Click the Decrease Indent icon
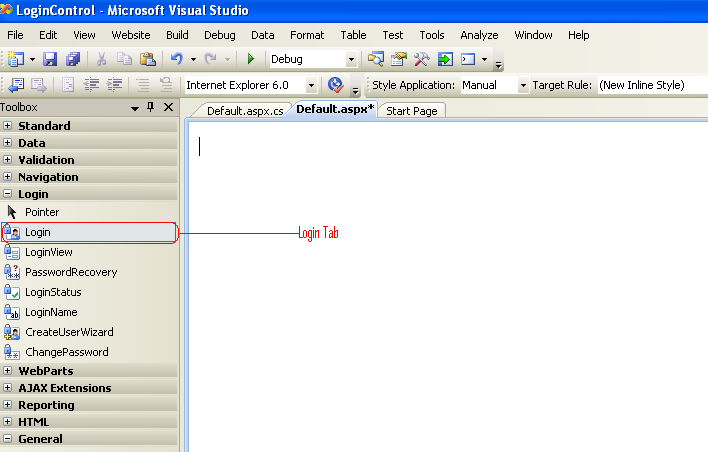This screenshot has height=452, width=708. click(92, 85)
